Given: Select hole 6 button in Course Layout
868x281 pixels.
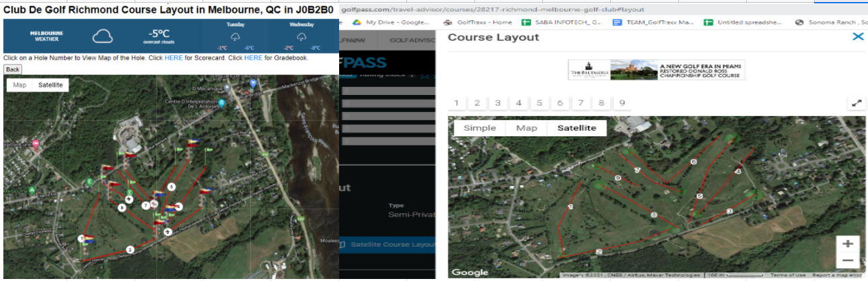Looking at the screenshot, I should click(x=560, y=103).
